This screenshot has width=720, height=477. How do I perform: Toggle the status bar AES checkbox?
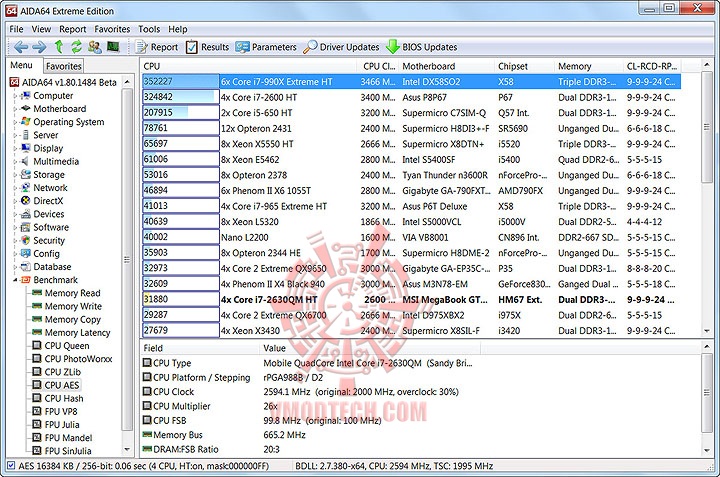click(x=11, y=466)
